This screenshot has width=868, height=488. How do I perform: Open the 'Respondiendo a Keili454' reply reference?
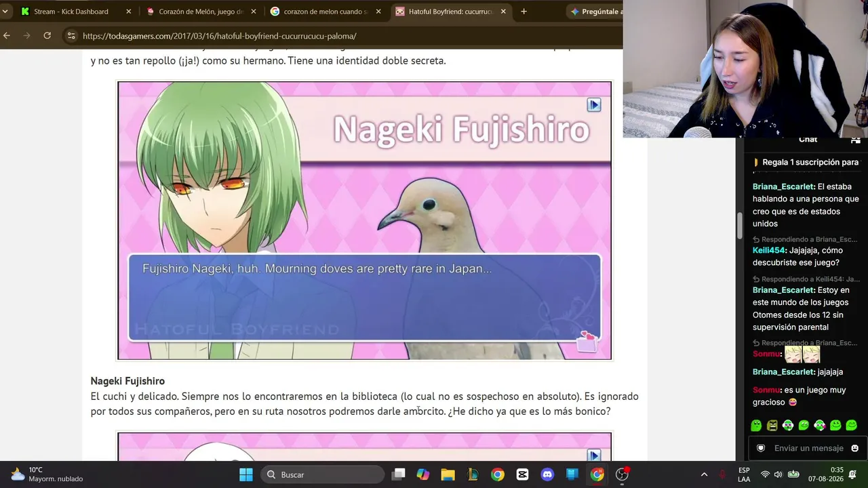pos(806,279)
